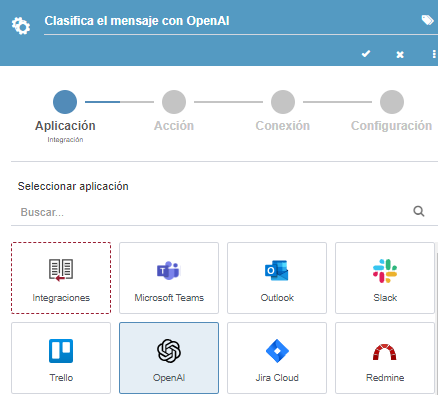This screenshot has height=395, width=438.
Task: Pick the Slack application
Action: 385,278
